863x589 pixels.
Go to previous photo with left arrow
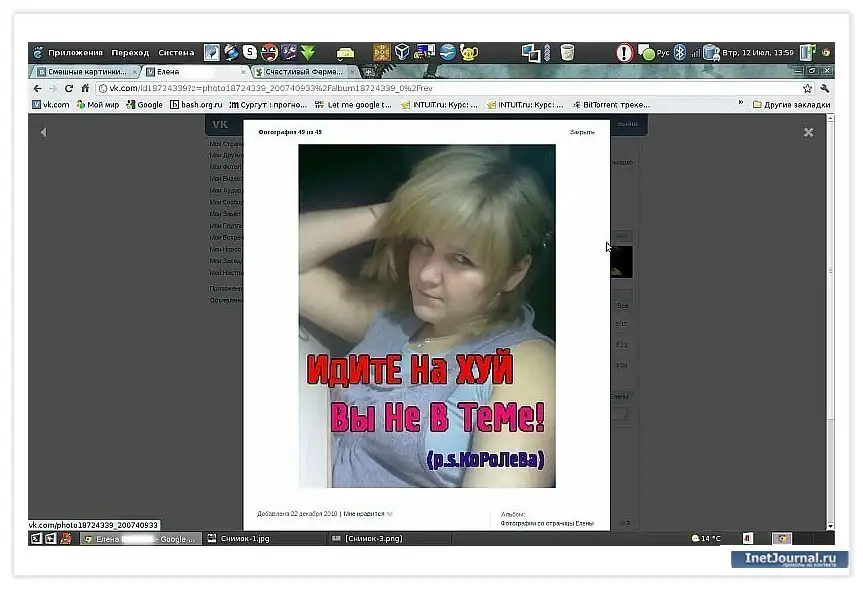coord(43,132)
